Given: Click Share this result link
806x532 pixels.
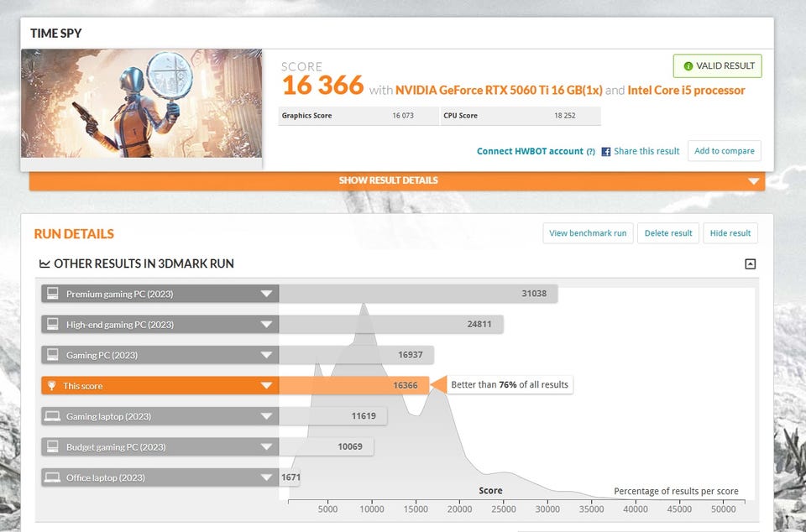Looking at the screenshot, I should click(x=646, y=151).
